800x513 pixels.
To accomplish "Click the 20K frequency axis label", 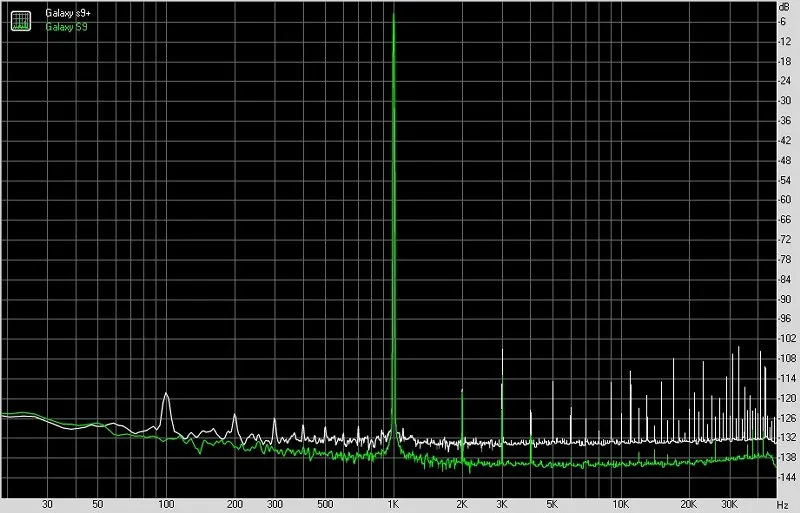I will coord(688,504).
